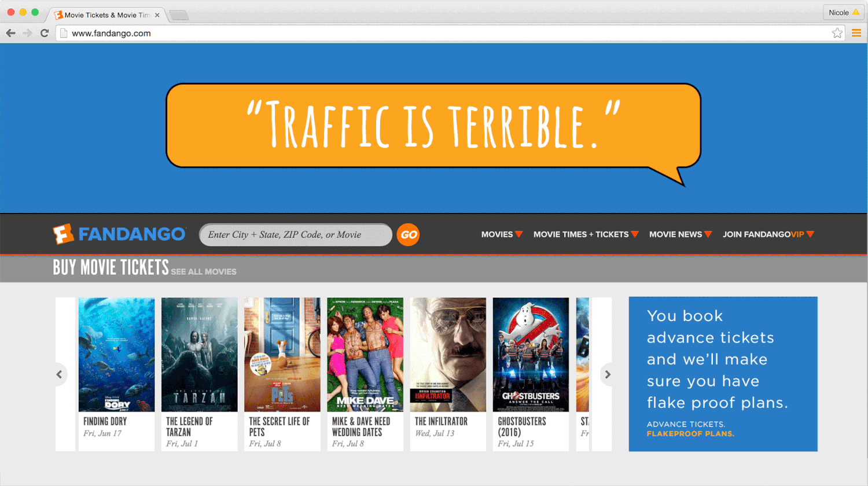Click the FINDING DORY title text
868x486 pixels.
[x=105, y=421]
